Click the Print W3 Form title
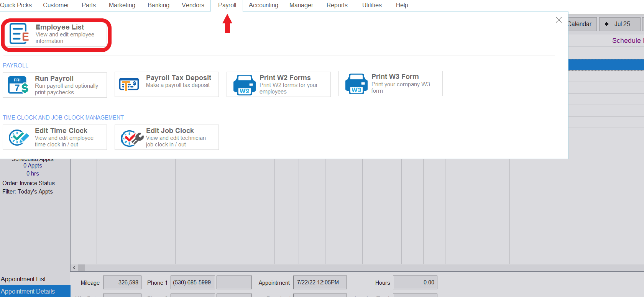Viewport: 644px width, 297px height. (x=395, y=77)
